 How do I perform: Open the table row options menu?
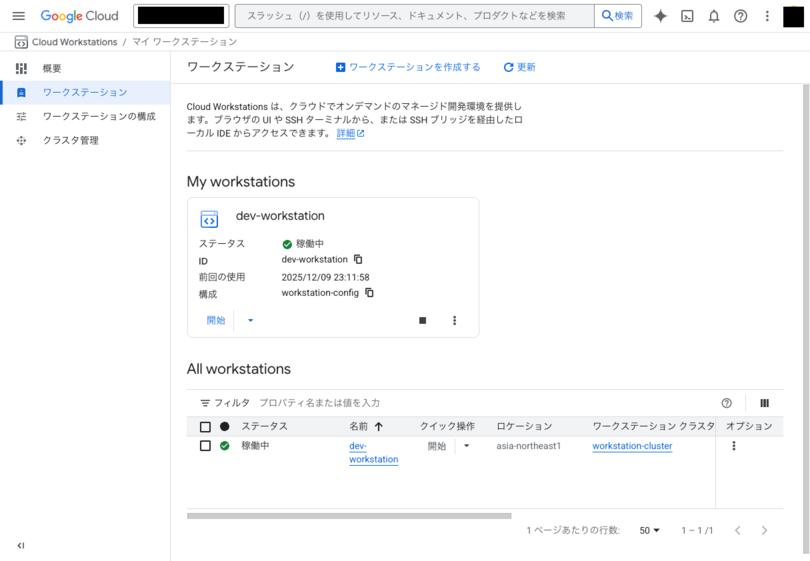(x=734, y=446)
